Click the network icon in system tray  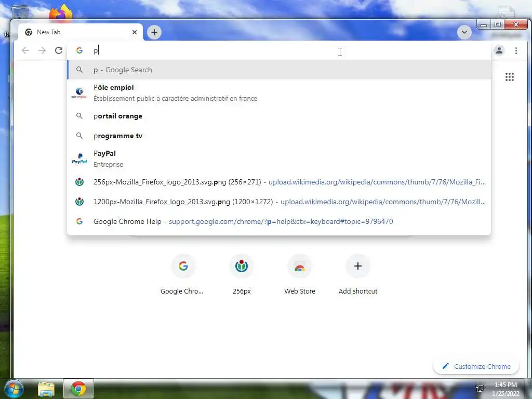coord(480,389)
